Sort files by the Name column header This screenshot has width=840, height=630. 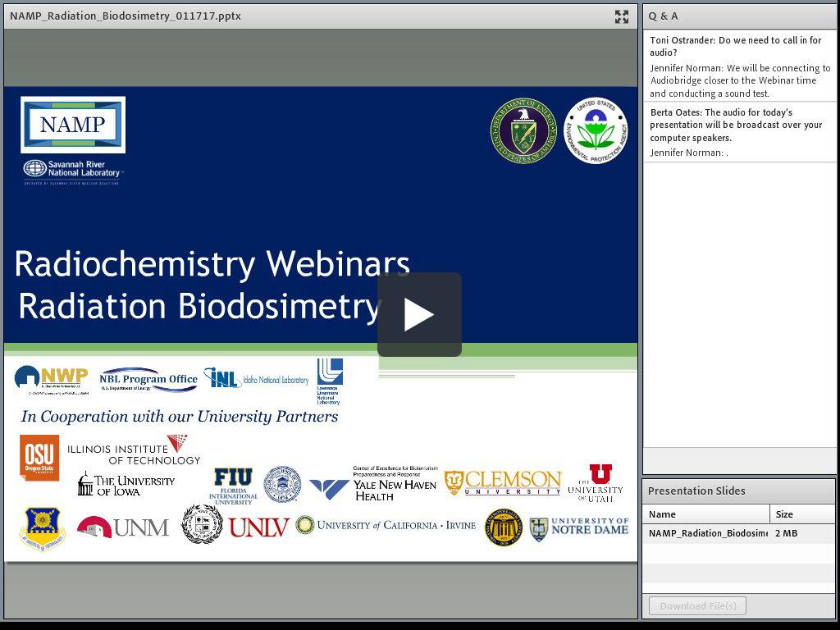point(706,514)
